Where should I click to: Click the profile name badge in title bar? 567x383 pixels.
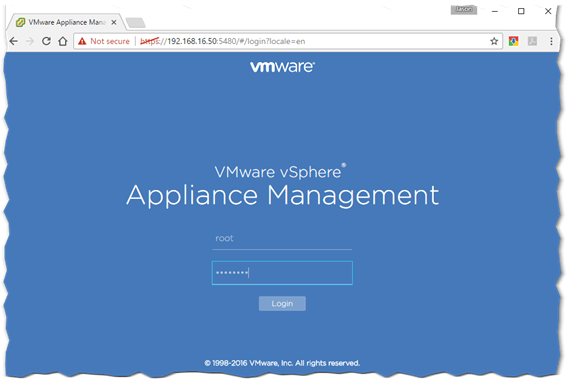coord(464,10)
